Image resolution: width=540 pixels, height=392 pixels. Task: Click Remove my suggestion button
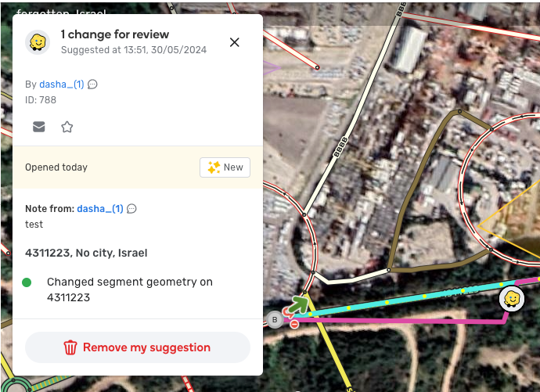(x=138, y=347)
